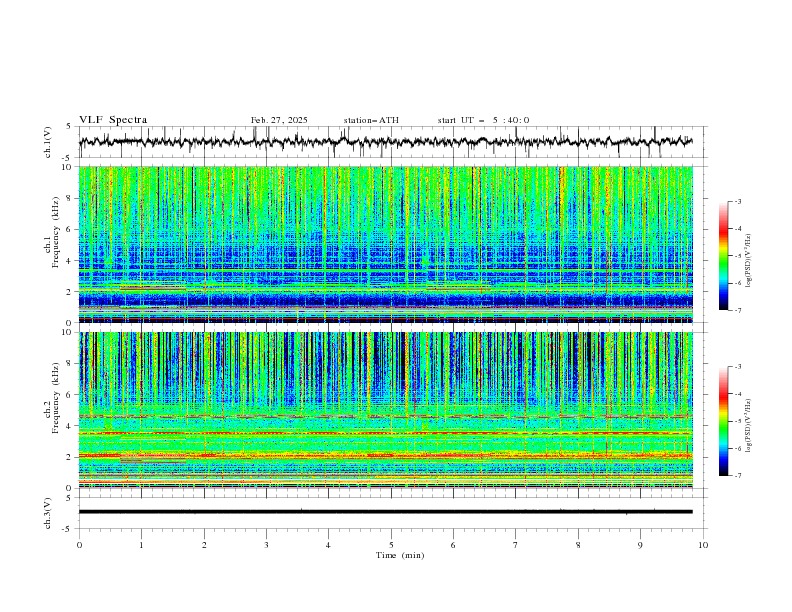Click the "ch.1 Frequency (kHz)" axis label
The height and width of the screenshot is (612, 792).
tap(52, 232)
